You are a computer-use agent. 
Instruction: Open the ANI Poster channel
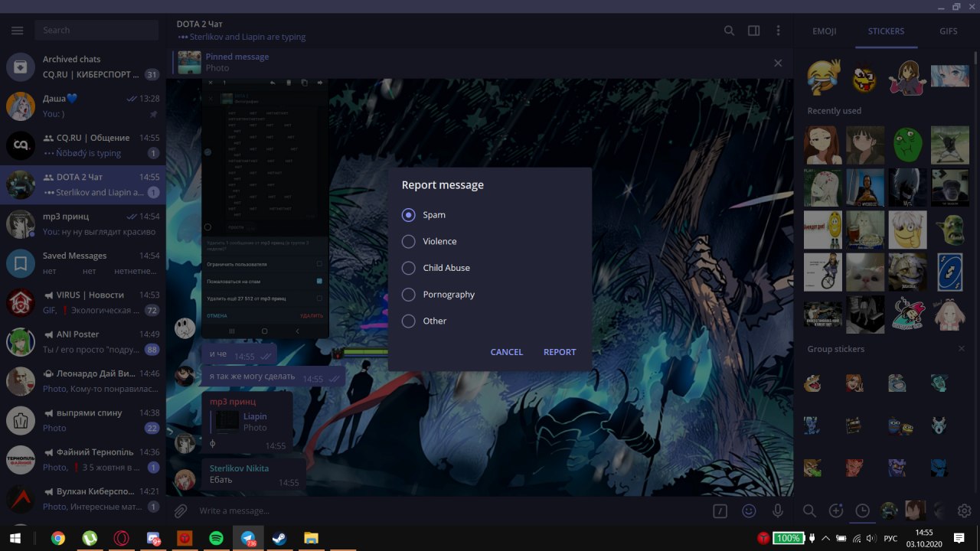(83, 341)
